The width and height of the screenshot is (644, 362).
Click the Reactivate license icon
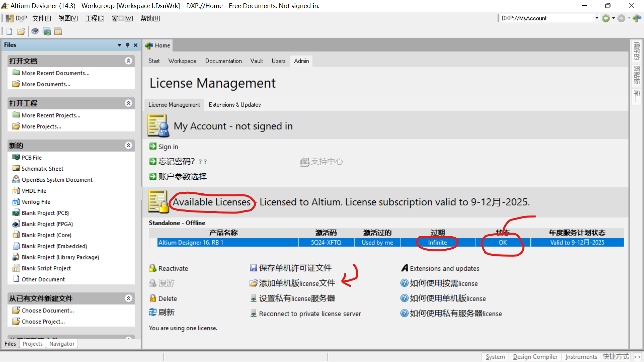(153, 268)
